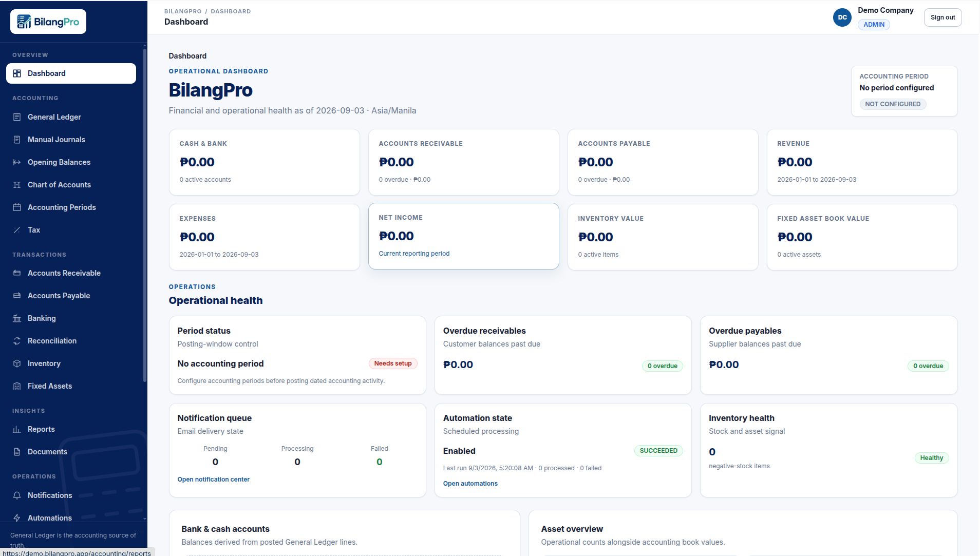The image size is (980, 556).
Task: Click the sidebar vertical scrollbar
Action: [145, 216]
